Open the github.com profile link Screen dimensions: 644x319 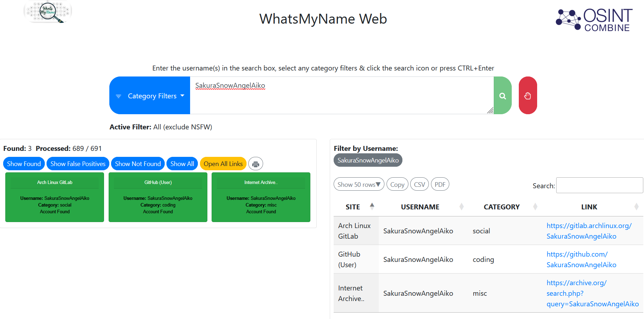[582, 259]
